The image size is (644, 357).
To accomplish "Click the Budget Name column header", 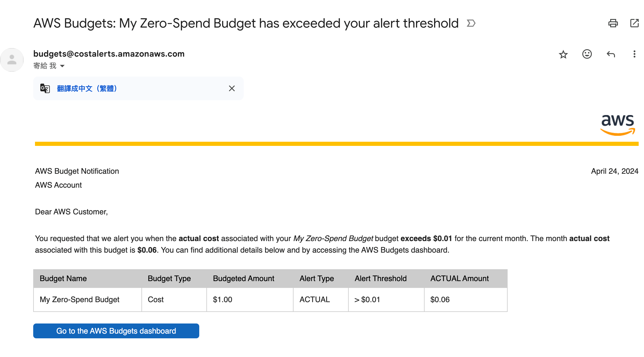I will pos(63,278).
